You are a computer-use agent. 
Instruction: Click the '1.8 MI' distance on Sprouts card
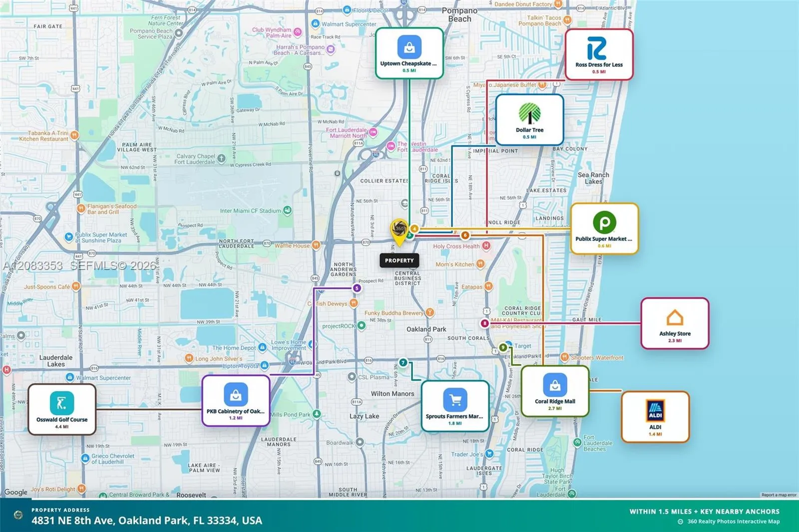click(x=455, y=424)
